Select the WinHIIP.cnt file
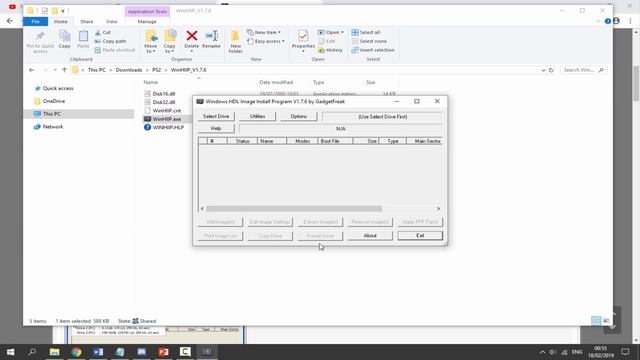640x360 pixels. coord(166,111)
